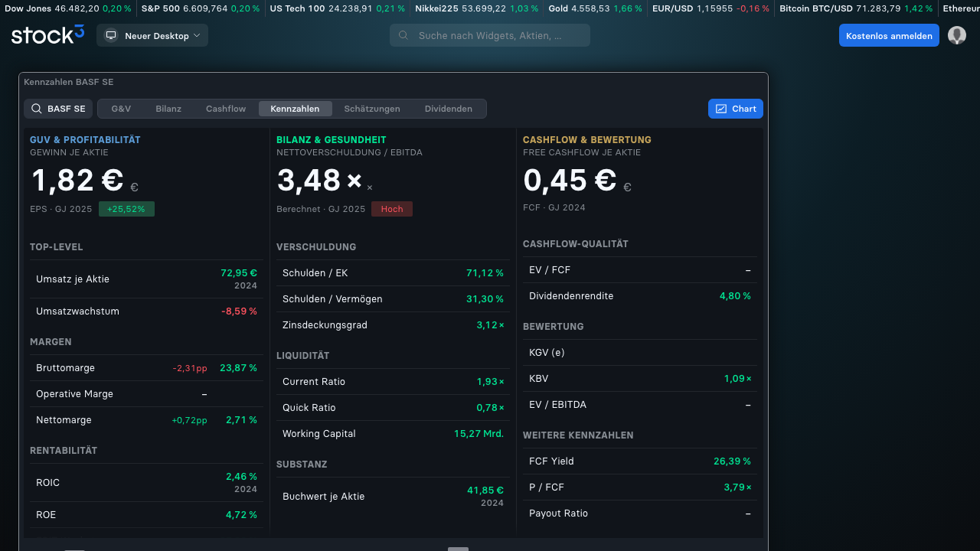
Task: Open the EUR/USD ticker quote
Action: click(710, 8)
